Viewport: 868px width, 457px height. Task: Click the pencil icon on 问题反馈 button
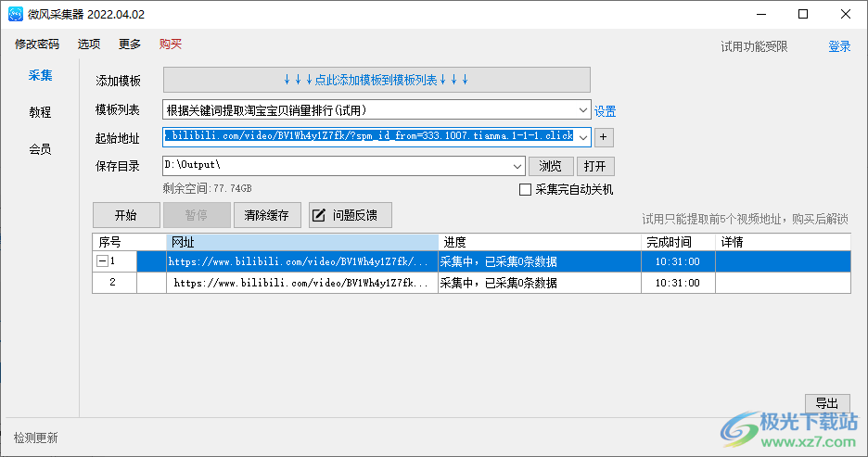pyautogui.click(x=319, y=215)
